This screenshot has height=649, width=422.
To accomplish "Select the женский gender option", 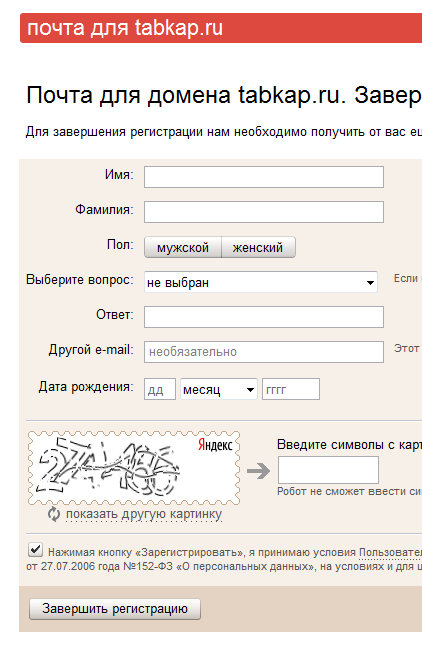I will pyautogui.click(x=259, y=248).
